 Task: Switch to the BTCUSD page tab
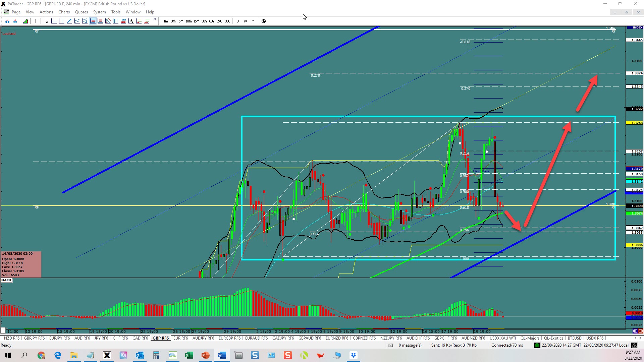point(575,338)
